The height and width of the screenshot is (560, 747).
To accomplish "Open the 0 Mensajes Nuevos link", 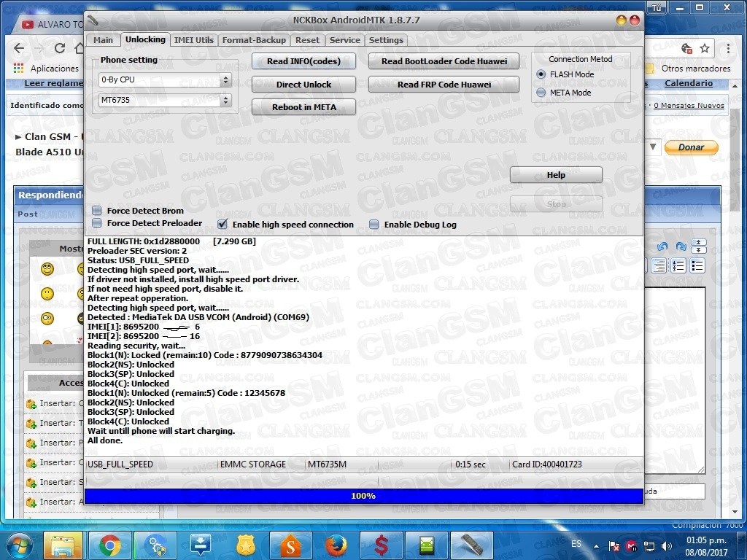I will tap(689, 106).
